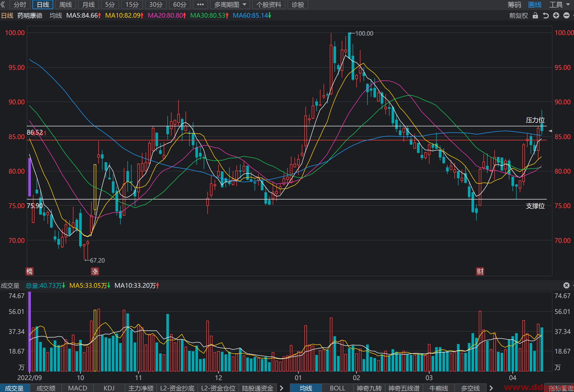Select the 均线 main-chart indicator tab
The image size is (574, 392).
tap(306, 388)
